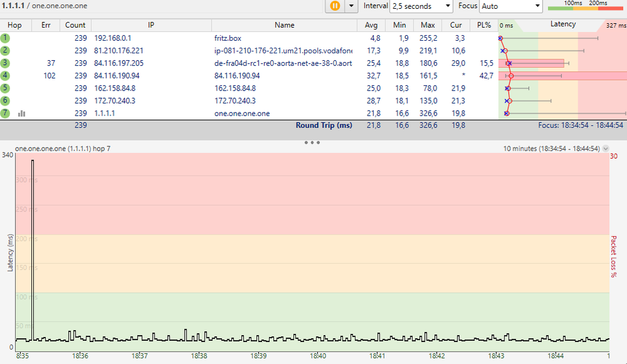627x364 pixels.
Task: Click the Max column header
Action: pyautogui.click(x=427, y=24)
